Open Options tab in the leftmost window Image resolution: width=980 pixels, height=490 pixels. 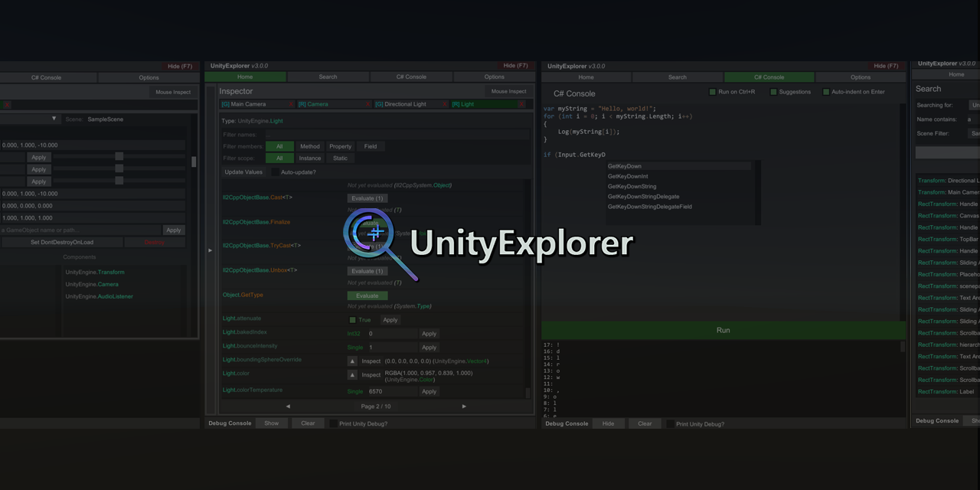pos(149,77)
